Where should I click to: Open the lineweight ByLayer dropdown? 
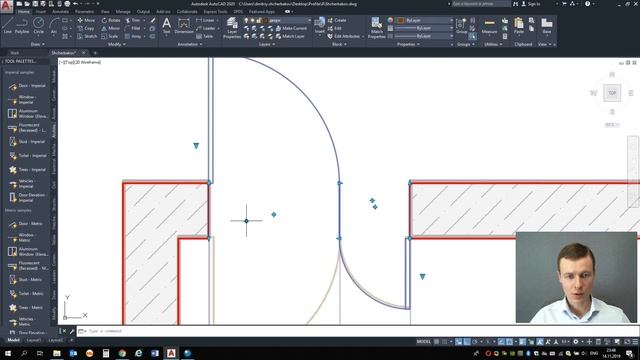pyautogui.click(x=424, y=28)
